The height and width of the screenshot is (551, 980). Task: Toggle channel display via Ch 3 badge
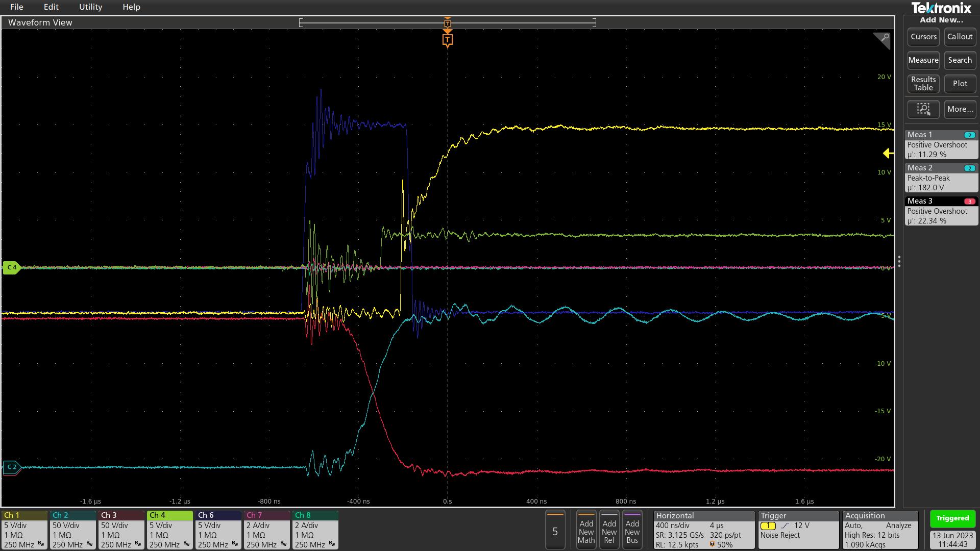click(121, 530)
